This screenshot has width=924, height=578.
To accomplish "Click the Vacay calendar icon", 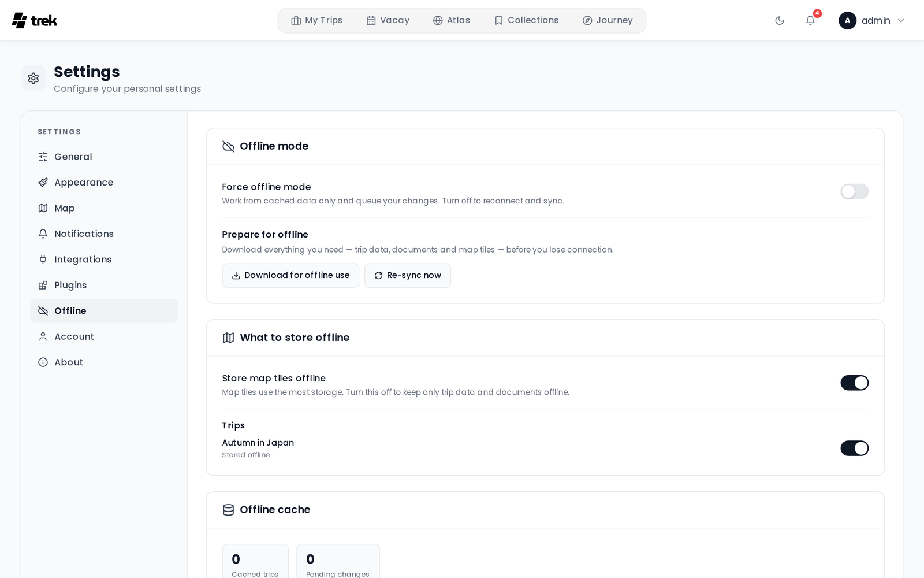I will [371, 21].
